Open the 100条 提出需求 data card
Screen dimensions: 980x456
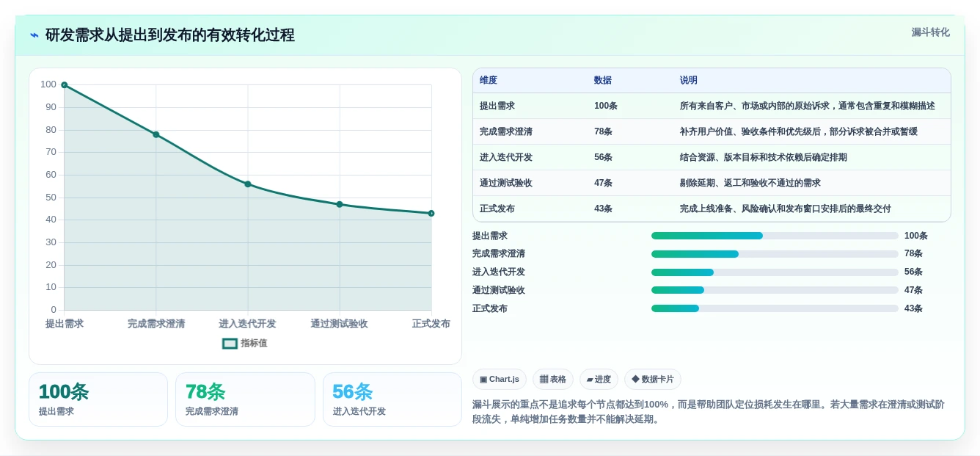click(98, 399)
